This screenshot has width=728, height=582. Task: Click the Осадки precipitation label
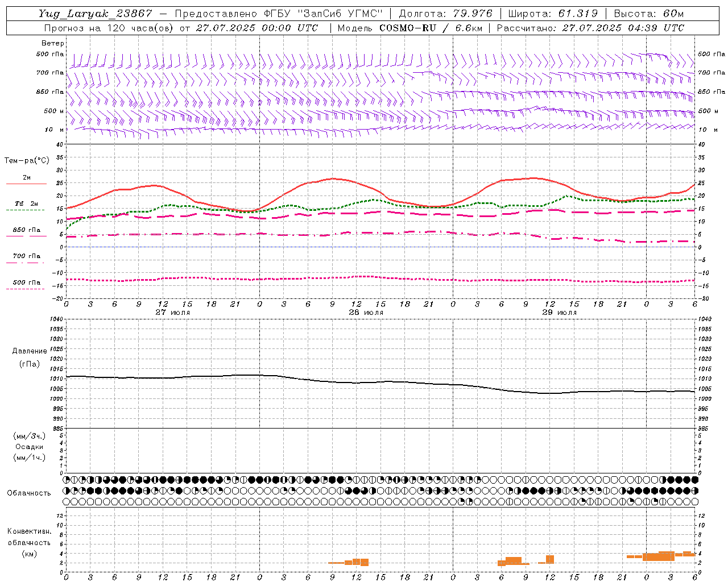(30, 447)
